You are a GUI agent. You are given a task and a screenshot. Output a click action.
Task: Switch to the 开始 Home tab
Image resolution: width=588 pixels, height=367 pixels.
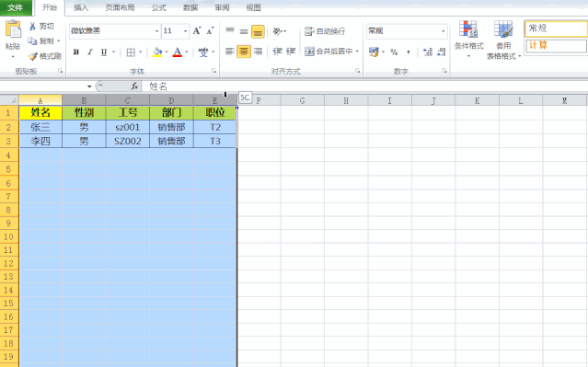point(50,7)
